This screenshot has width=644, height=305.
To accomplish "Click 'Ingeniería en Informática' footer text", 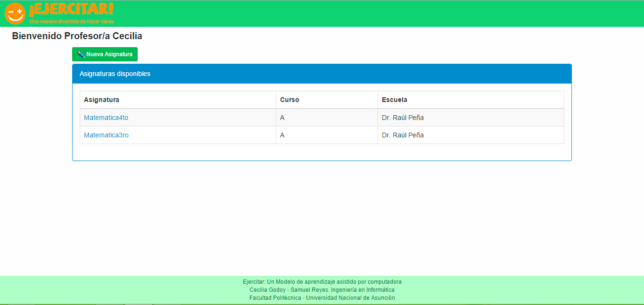I will click(363, 290).
